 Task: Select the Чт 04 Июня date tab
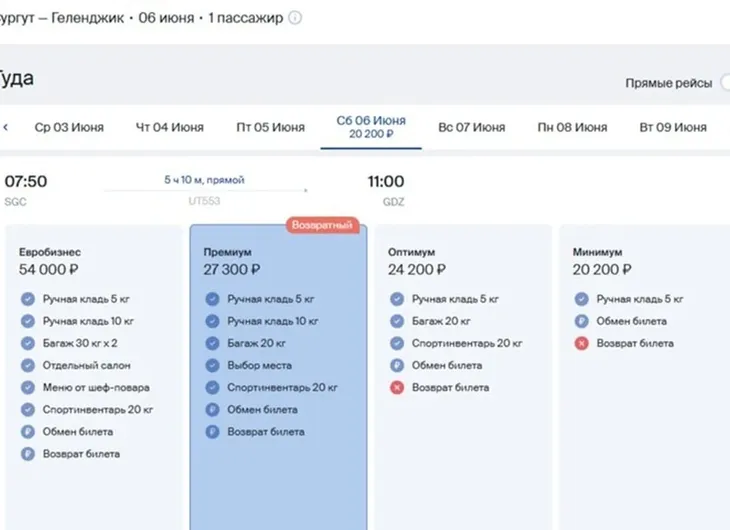point(170,127)
